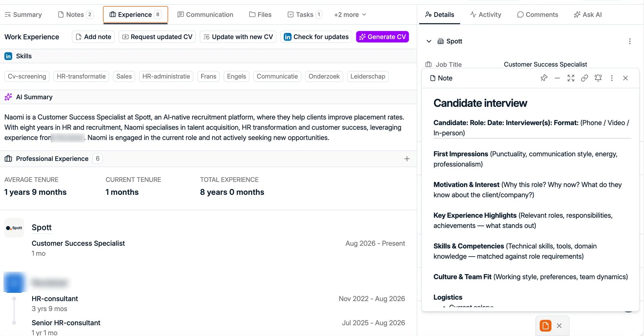Viewport: 644px width, 336px height.
Task: Add professional experience with plus icon
Action: (407, 159)
